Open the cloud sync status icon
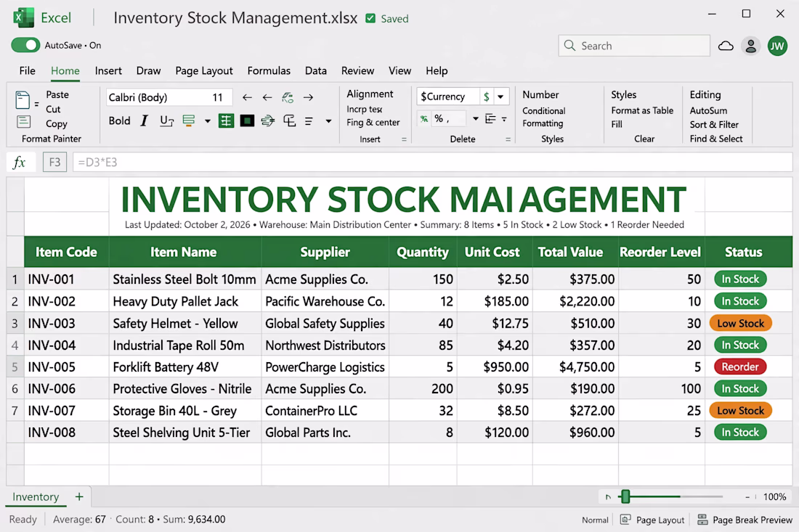 (726, 46)
